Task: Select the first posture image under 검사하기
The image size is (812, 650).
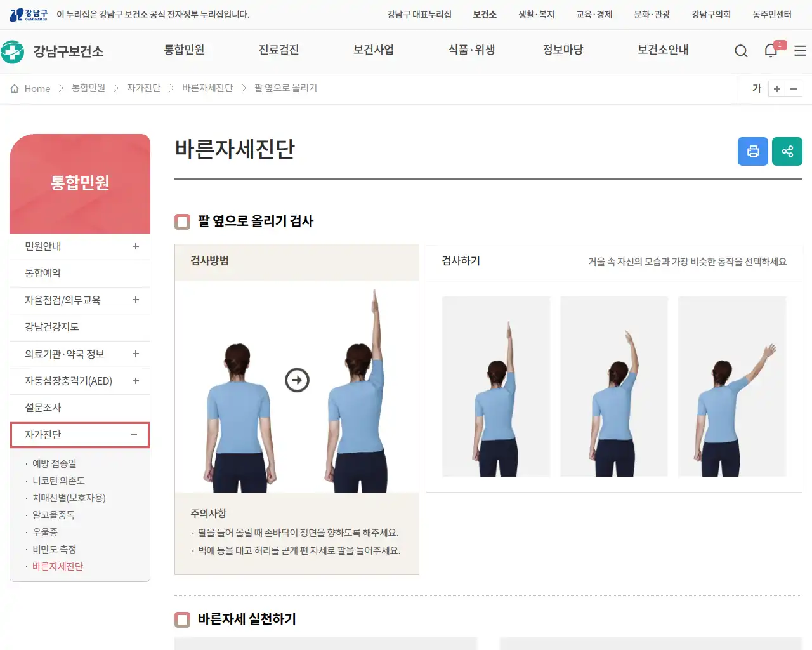Action: [x=496, y=386]
